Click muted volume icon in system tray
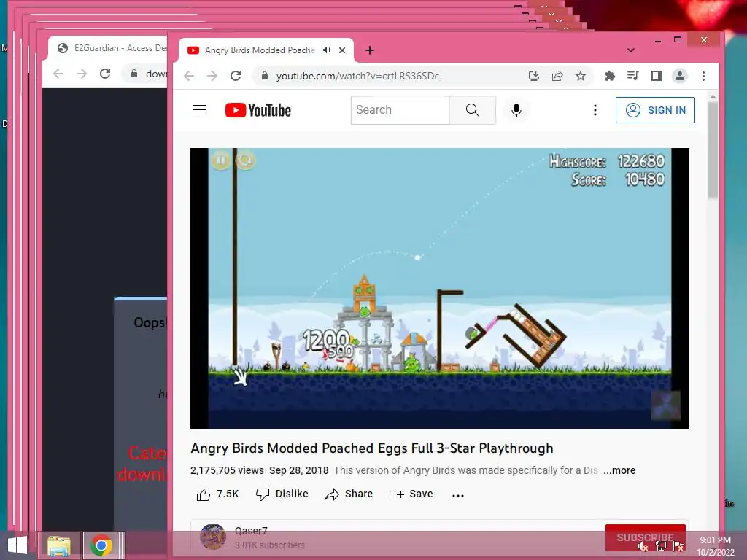This screenshot has height=560, width=747. [643, 547]
